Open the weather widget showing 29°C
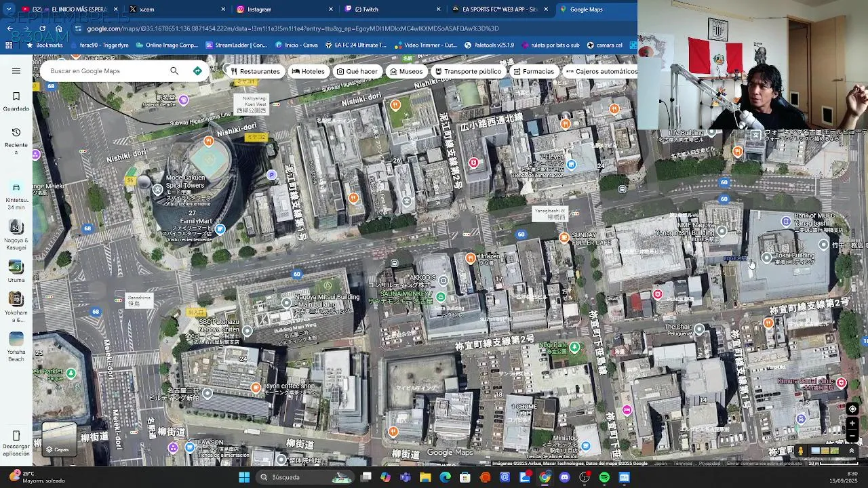 (37, 477)
